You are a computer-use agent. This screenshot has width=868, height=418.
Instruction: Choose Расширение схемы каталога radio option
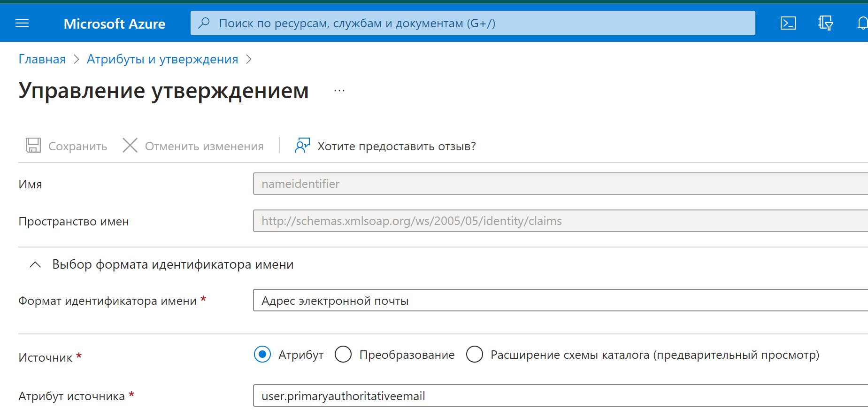click(x=475, y=354)
